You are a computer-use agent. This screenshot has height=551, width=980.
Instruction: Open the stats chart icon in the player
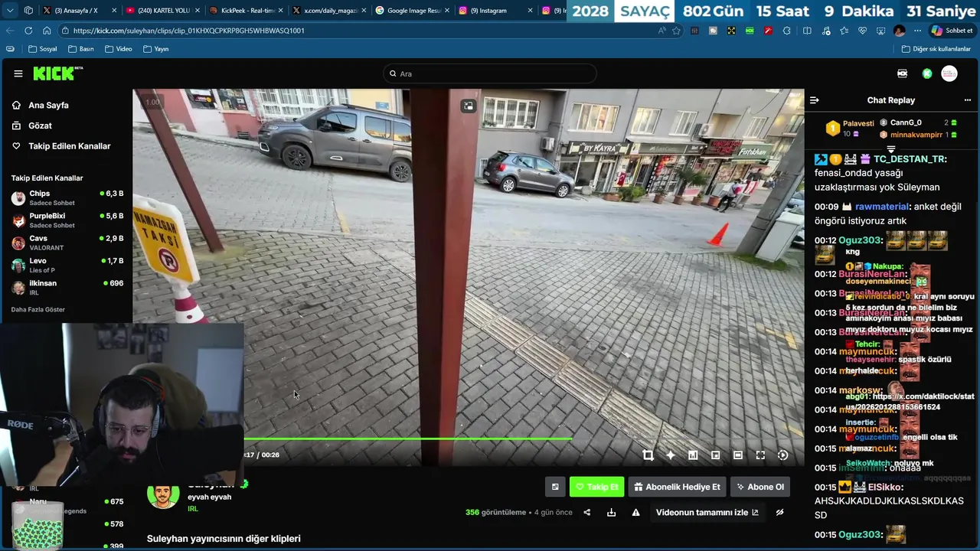tap(693, 455)
